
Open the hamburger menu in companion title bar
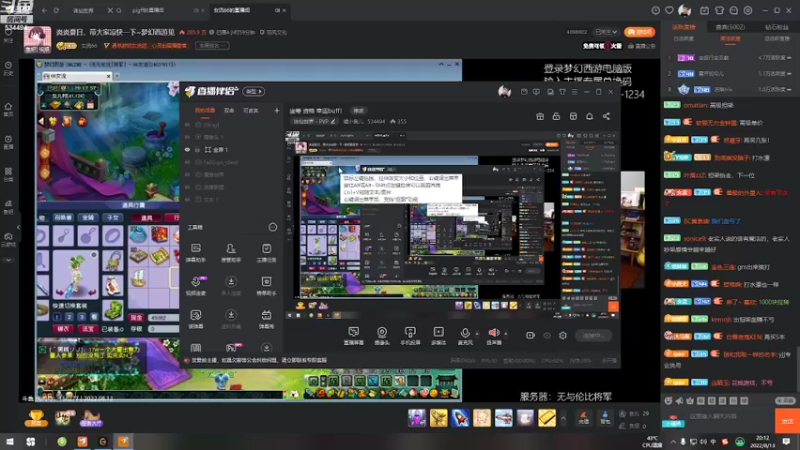coord(574,92)
